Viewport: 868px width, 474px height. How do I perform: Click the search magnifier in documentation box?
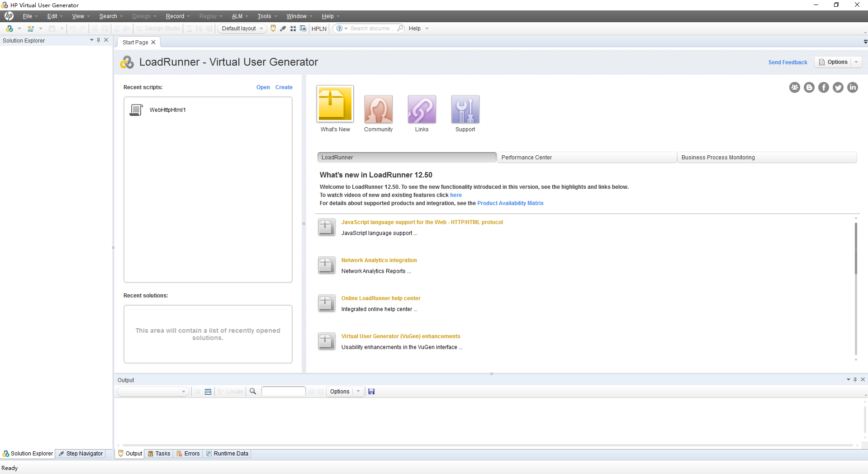400,29
